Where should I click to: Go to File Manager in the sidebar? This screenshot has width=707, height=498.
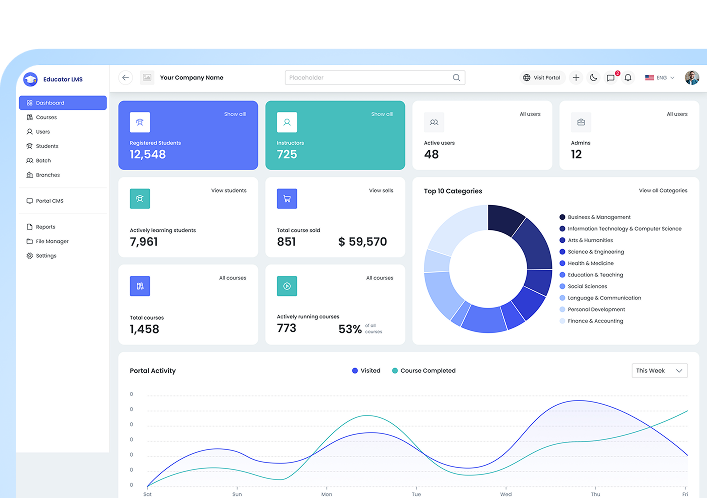pos(52,241)
